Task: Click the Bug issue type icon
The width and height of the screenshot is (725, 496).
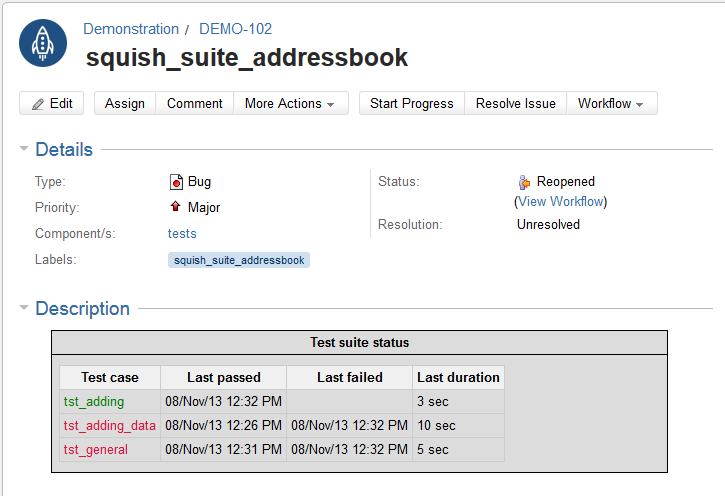Action: pyautogui.click(x=176, y=182)
